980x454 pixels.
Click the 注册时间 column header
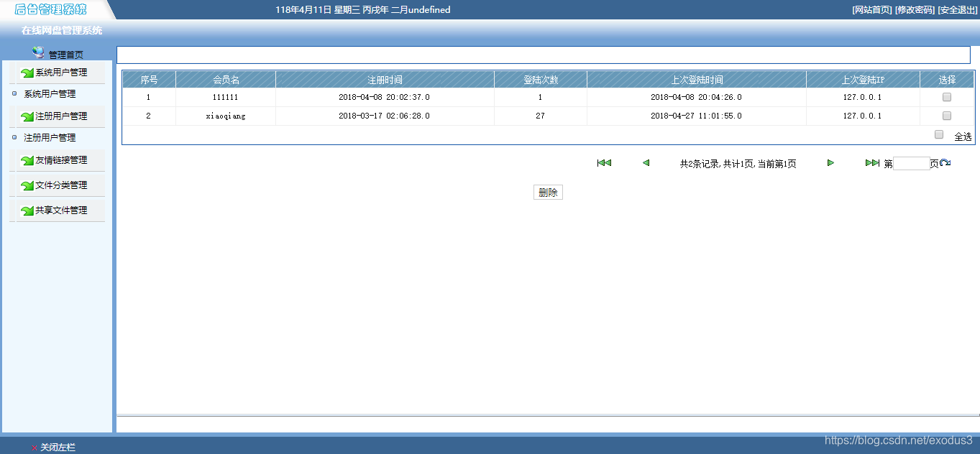pyautogui.click(x=385, y=80)
